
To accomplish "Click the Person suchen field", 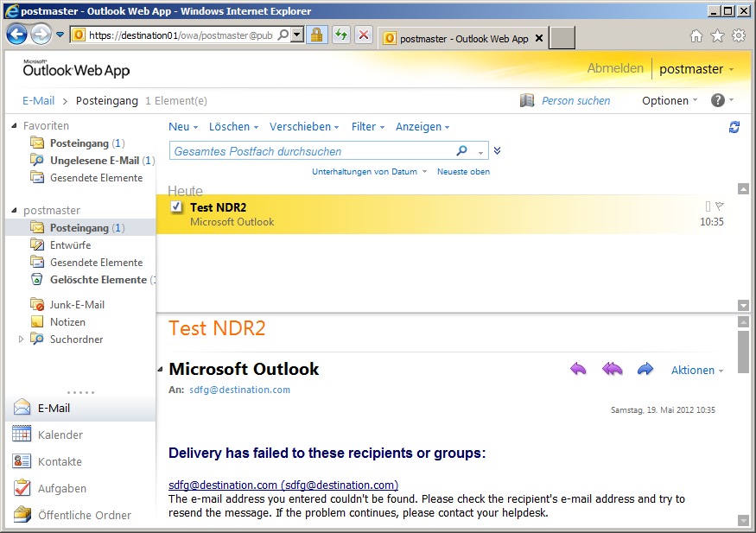I will pyautogui.click(x=575, y=101).
